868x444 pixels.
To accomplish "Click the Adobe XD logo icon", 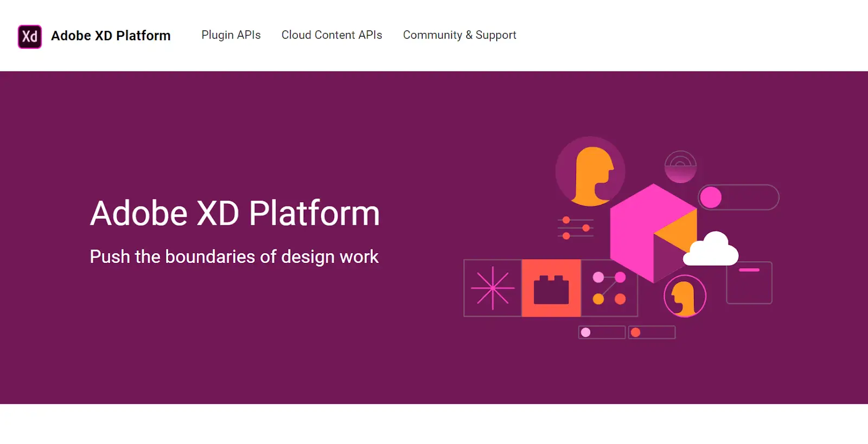I will click(30, 36).
